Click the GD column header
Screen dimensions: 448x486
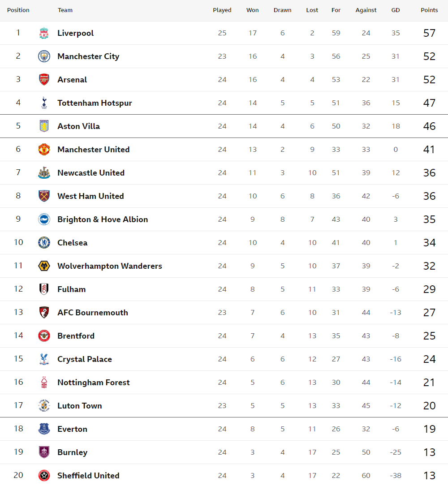pyautogui.click(x=395, y=10)
